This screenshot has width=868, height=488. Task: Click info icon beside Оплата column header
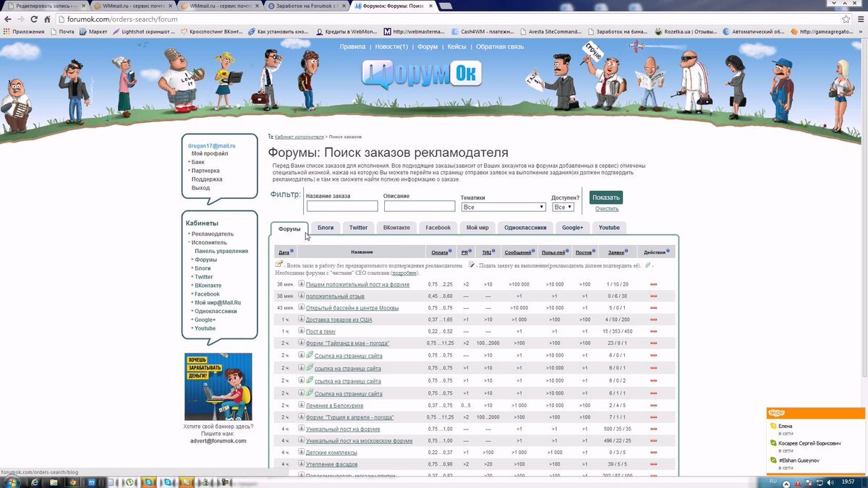450,251
